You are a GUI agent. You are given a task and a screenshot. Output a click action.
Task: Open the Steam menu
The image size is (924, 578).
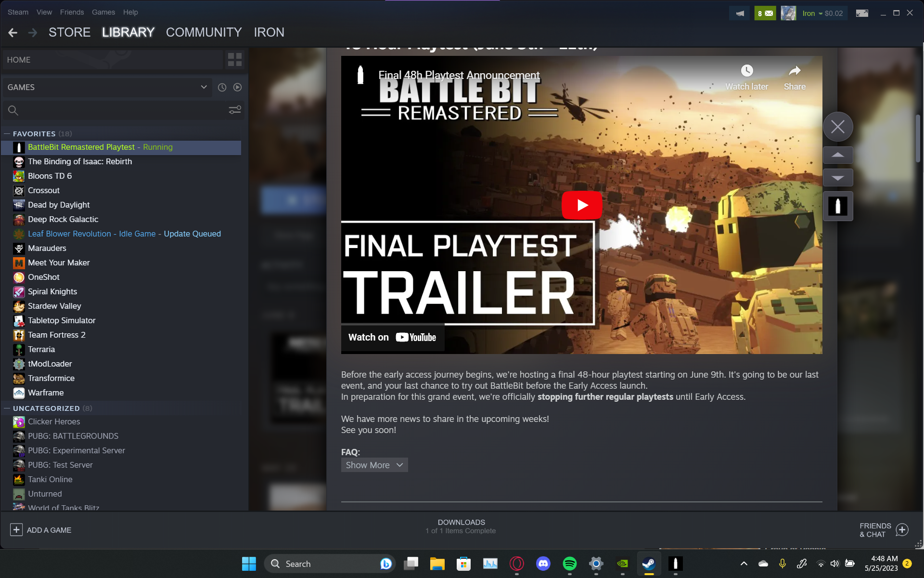point(18,12)
